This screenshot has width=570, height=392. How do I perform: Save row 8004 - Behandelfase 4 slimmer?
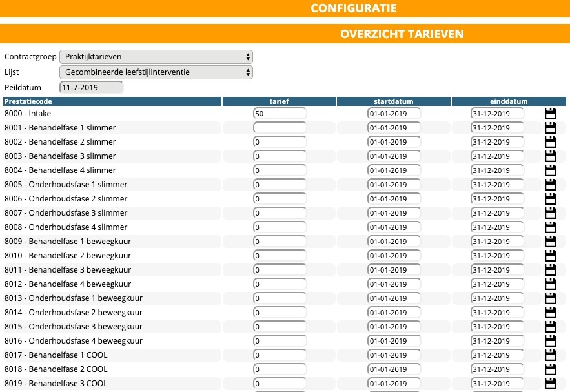551,170
